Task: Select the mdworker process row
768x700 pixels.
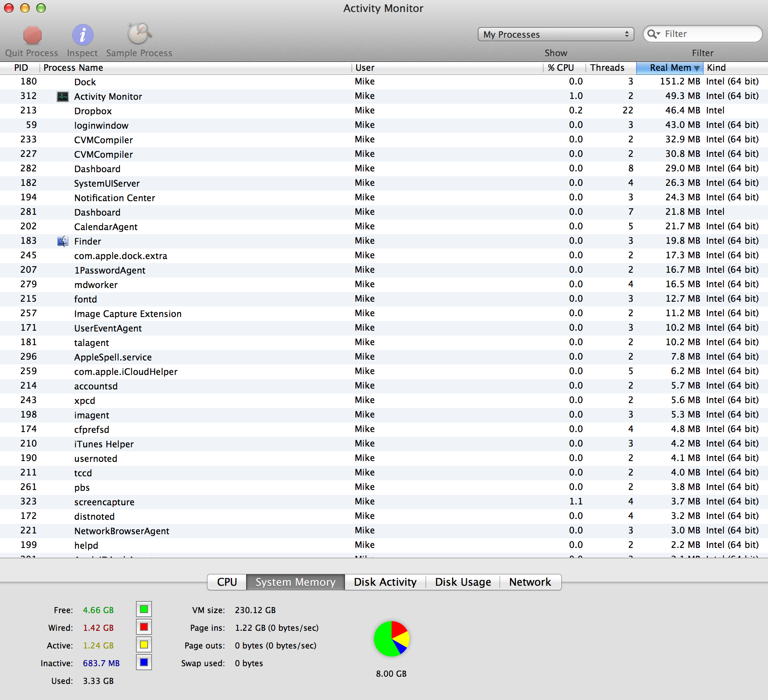Action: (x=384, y=285)
